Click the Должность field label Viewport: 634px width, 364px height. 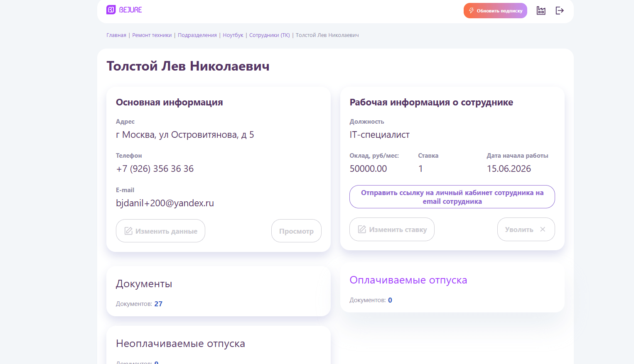point(367,122)
